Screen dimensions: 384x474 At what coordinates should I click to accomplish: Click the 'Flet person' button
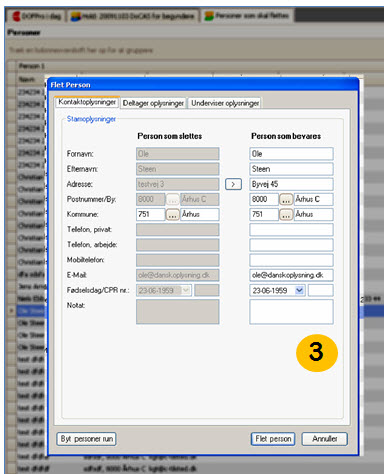coord(273,439)
